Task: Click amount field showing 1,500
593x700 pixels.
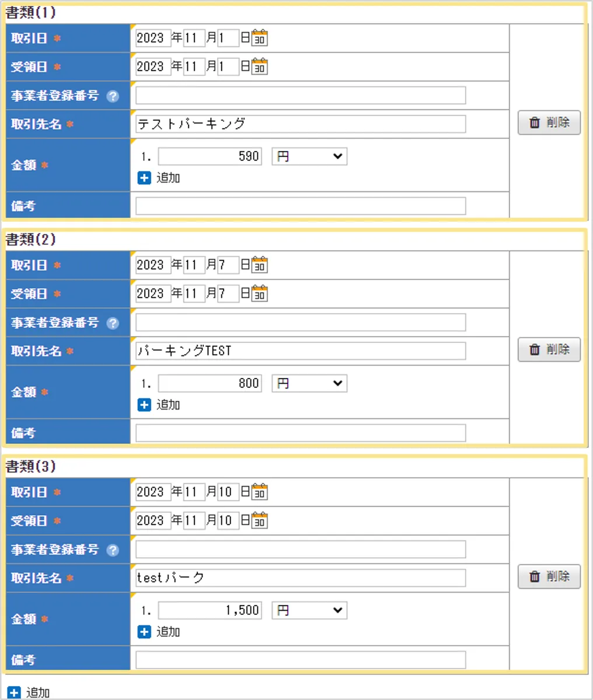Action: (x=210, y=610)
